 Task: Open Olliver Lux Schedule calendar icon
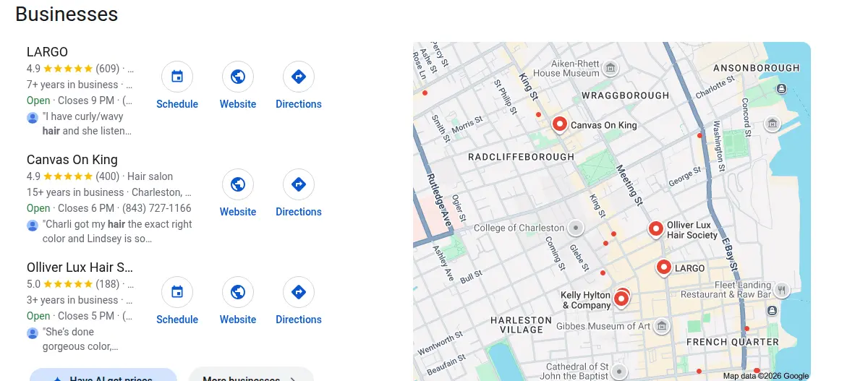pyautogui.click(x=177, y=292)
